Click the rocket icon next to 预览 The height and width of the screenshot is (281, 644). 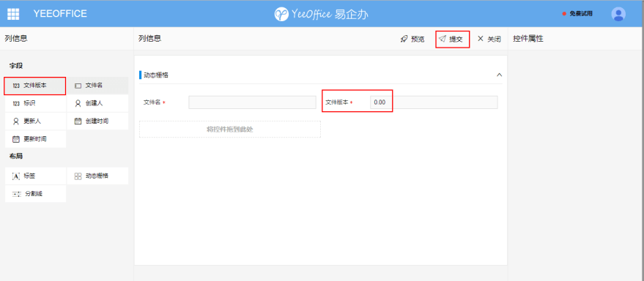tap(404, 39)
